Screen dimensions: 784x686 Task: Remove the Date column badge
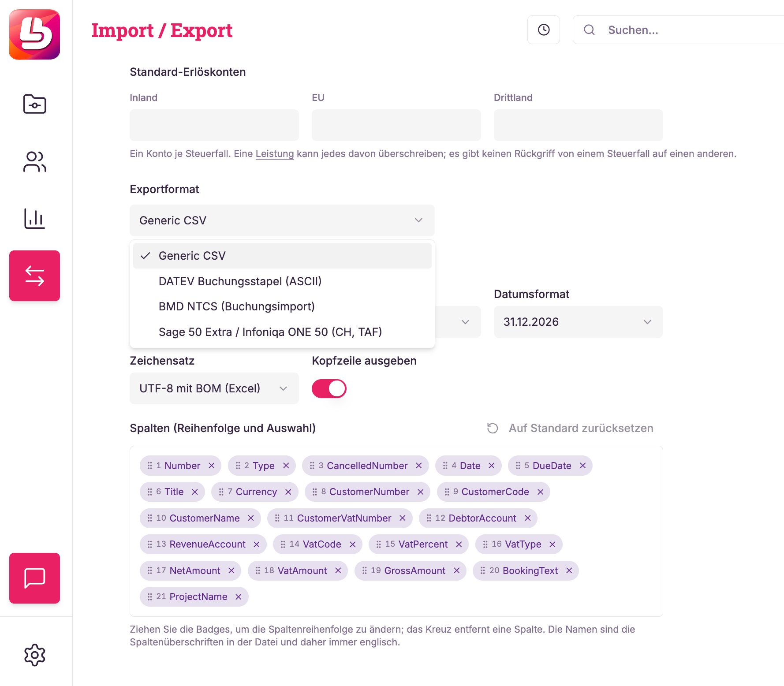492,466
